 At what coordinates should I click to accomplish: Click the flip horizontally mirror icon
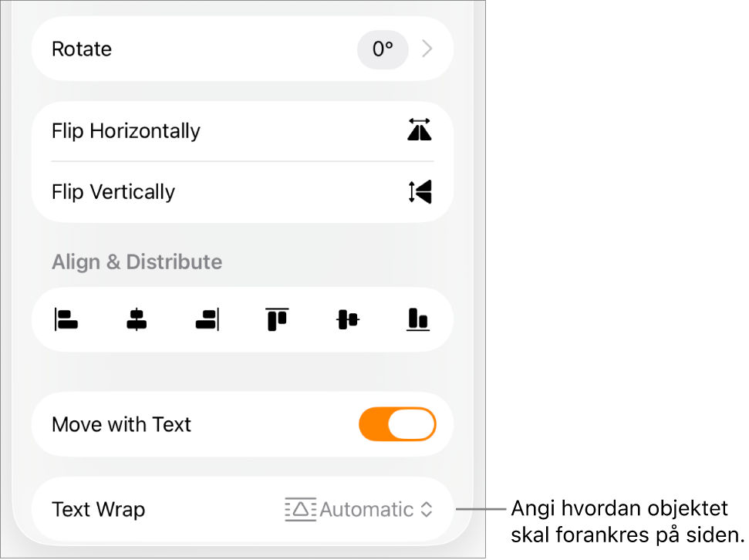(x=420, y=130)
